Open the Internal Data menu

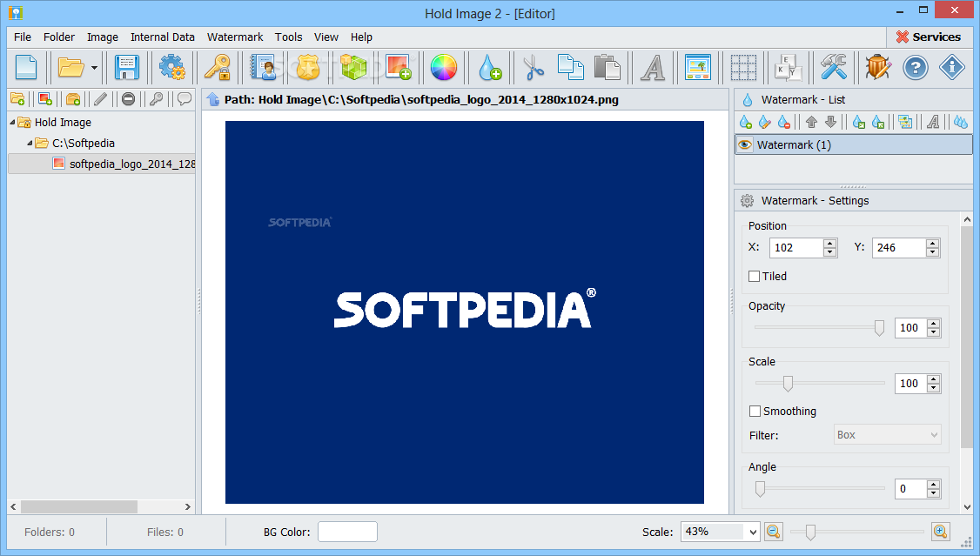tap(163, 37)
